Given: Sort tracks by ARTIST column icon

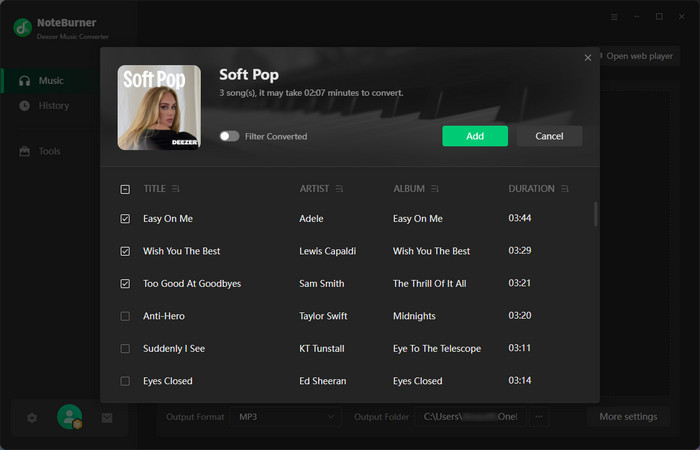Looking at the screenshot, I should pyautogui.click(x=339, y=189).
